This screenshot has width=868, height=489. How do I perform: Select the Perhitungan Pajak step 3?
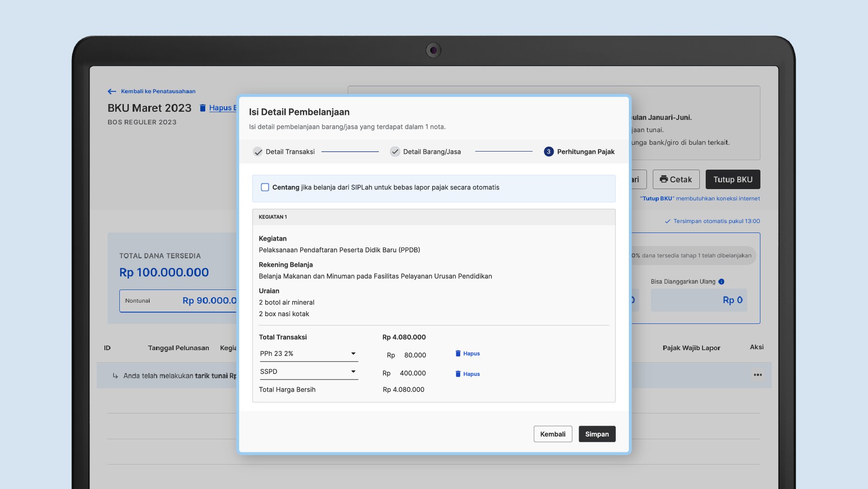point(579,152)
